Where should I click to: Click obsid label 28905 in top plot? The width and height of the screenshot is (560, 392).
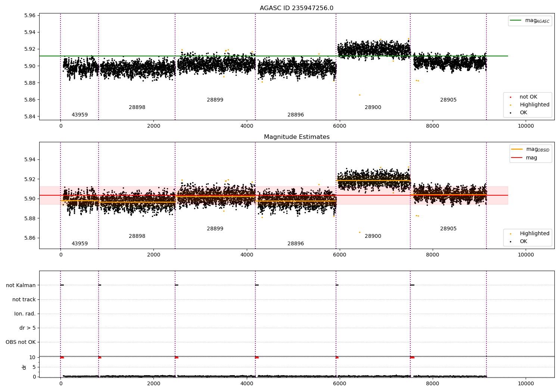(448, 100)
